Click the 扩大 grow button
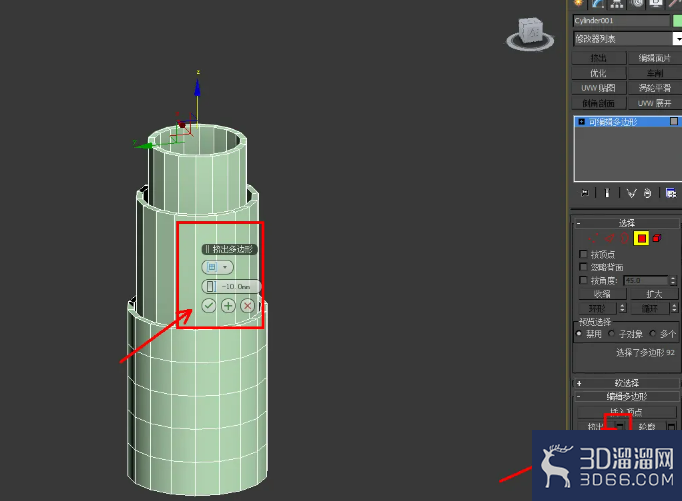This screenshot has width=682, height=501. [654, 294]
